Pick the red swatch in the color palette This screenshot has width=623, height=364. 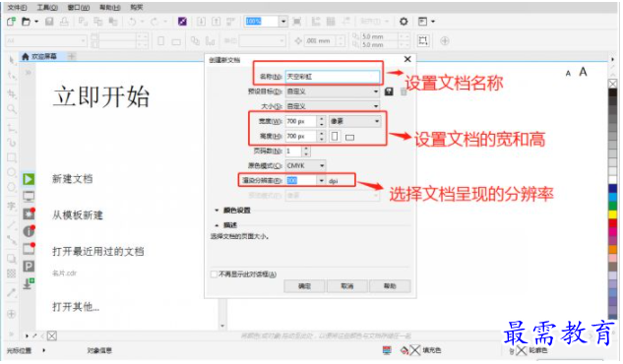[613, 223]
